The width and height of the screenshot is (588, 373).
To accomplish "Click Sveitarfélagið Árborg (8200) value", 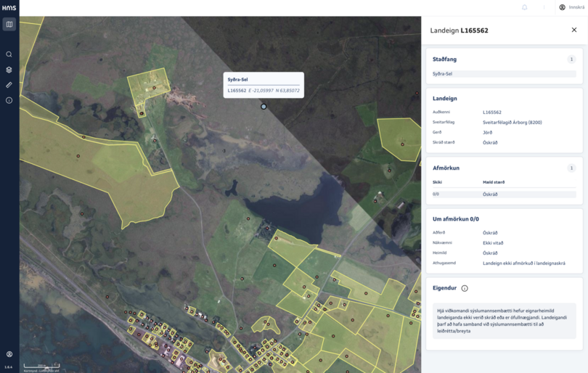I will tap(513, 122).
